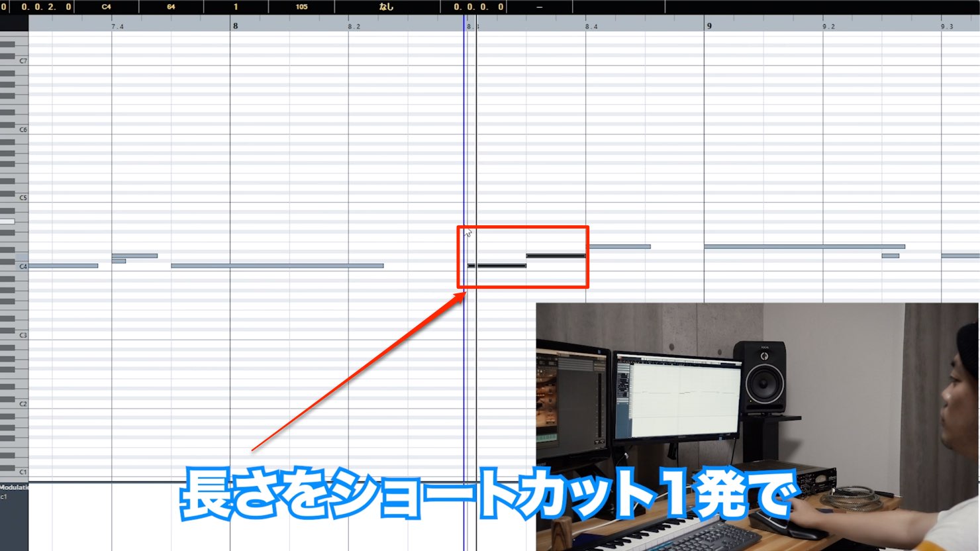Select the short note below it at 7.4

(x=119, y=261)
